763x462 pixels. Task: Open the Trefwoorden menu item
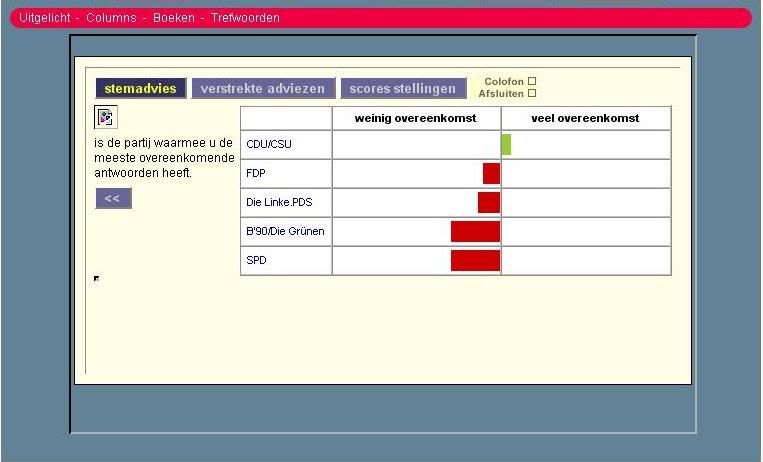pos(245,18)
